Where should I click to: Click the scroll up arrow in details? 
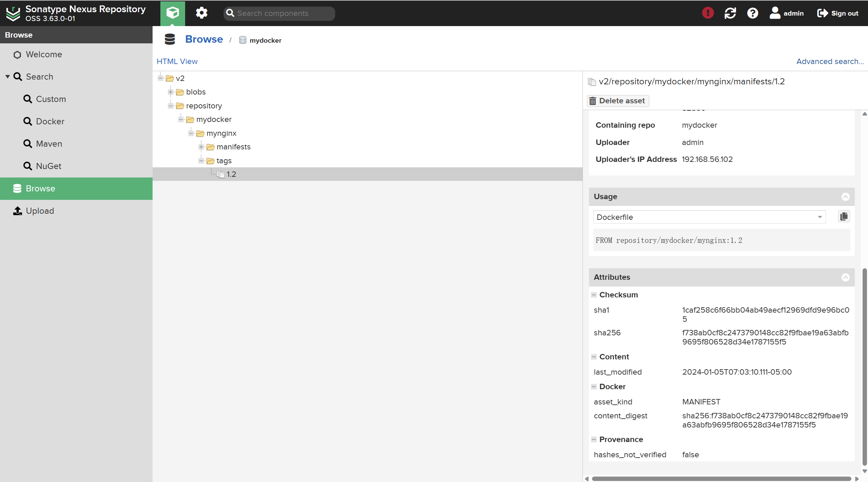point(864,114)
